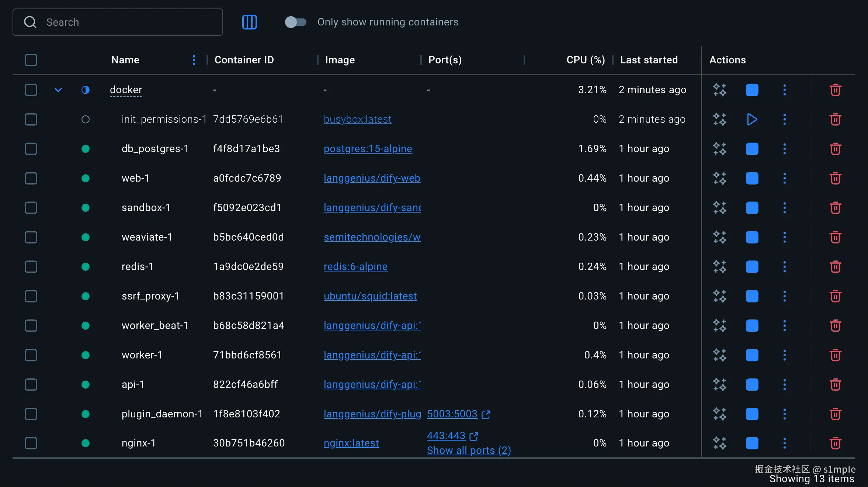
Task: Delete the redis-1 container
Action: point(835,267)
